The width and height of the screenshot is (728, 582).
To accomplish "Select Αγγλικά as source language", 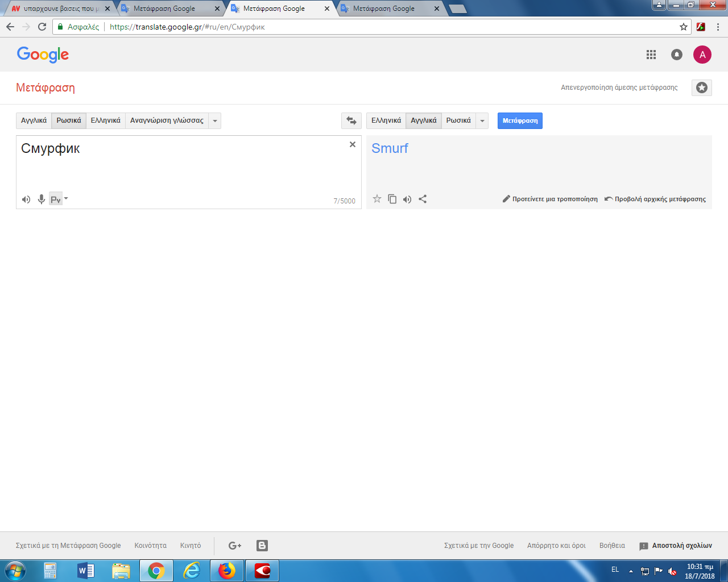I will pos(34,120).
